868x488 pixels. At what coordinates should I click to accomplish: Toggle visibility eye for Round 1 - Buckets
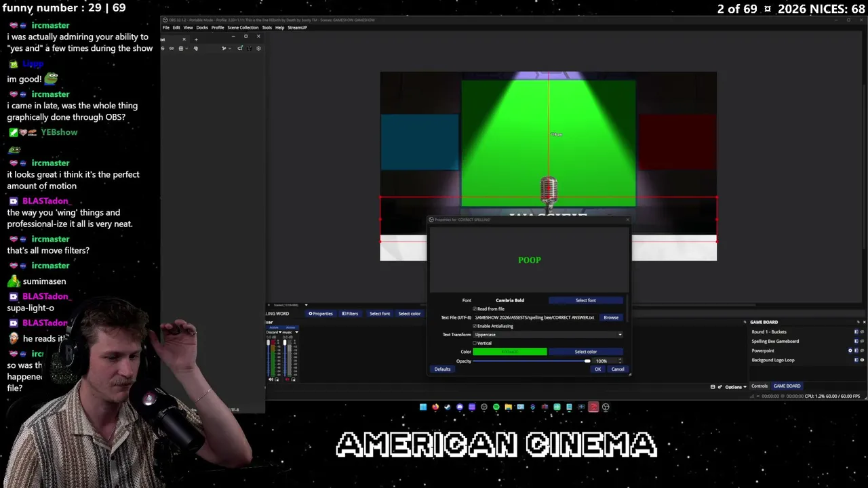(862, 332)
